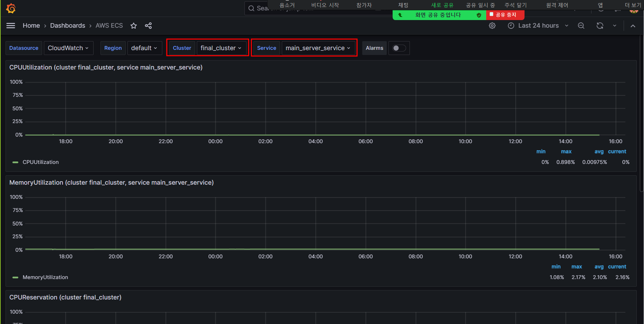Click 더 보기 in meeting toolbar
Image resolution: width=644 pixels, height=324 pixels.
tap(633, 5)
